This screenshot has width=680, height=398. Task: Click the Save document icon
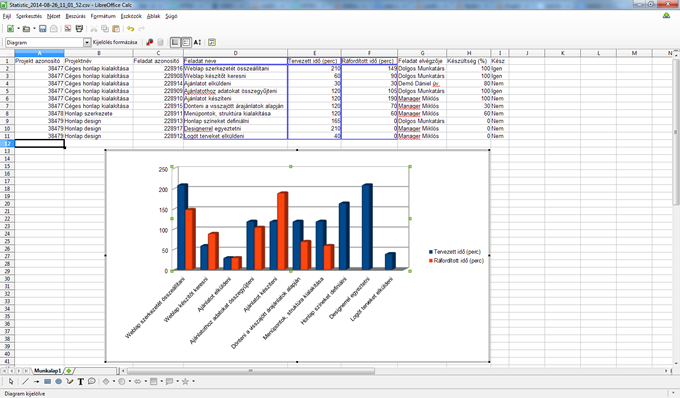(x=42, y=29)
